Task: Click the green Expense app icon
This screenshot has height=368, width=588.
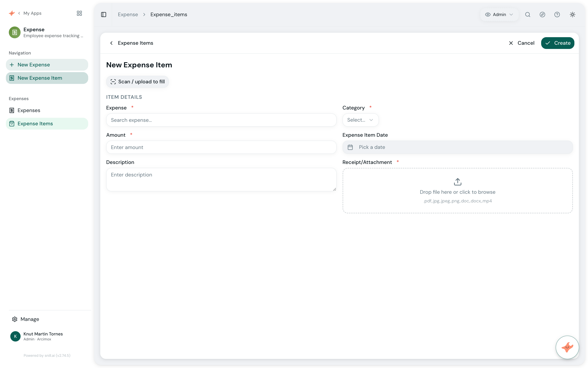Action: point(15,32)
